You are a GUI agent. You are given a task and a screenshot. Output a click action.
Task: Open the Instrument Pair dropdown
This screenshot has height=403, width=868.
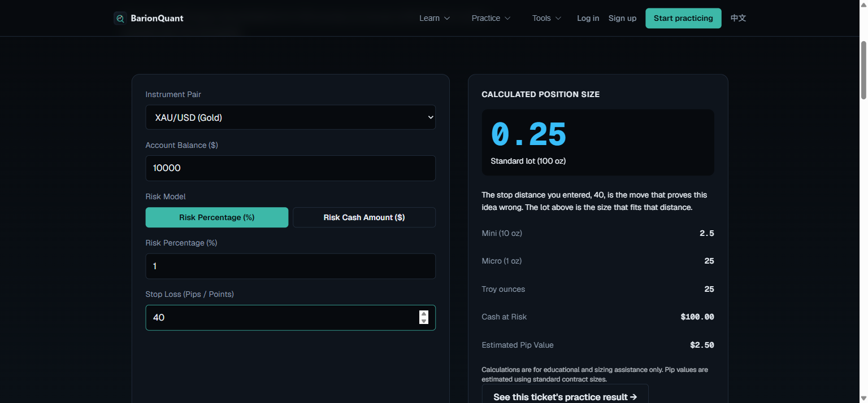tap(290, 117)
